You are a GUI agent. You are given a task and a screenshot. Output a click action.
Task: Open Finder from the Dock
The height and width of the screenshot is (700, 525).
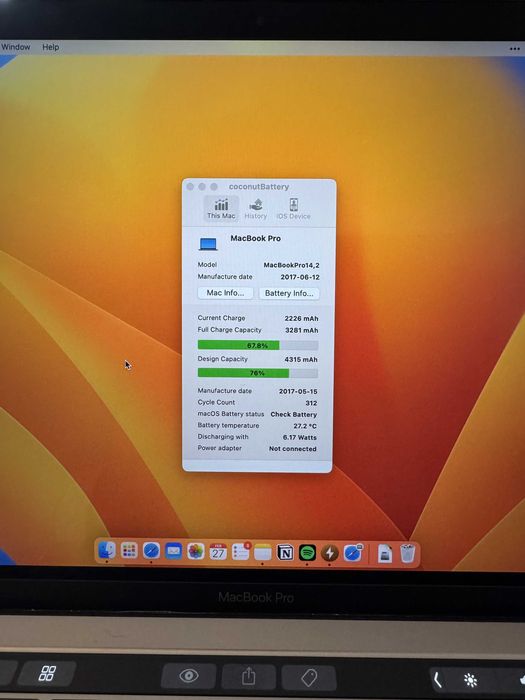coord(107,551)
